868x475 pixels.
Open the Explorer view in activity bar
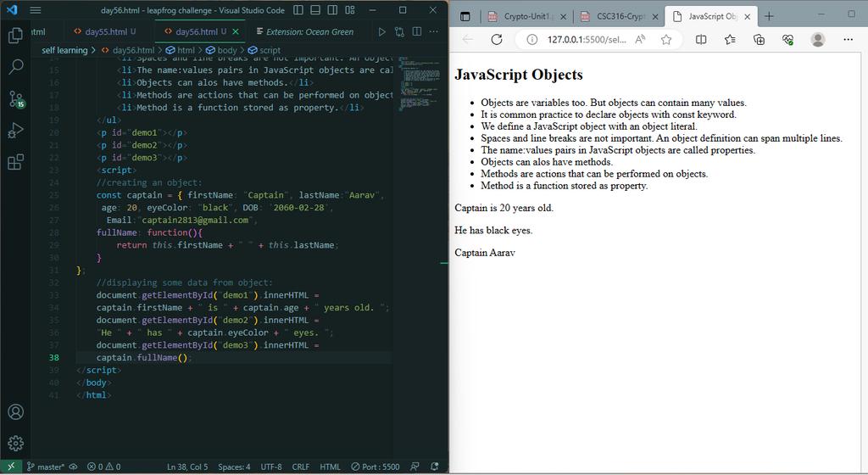click(15, 36)
